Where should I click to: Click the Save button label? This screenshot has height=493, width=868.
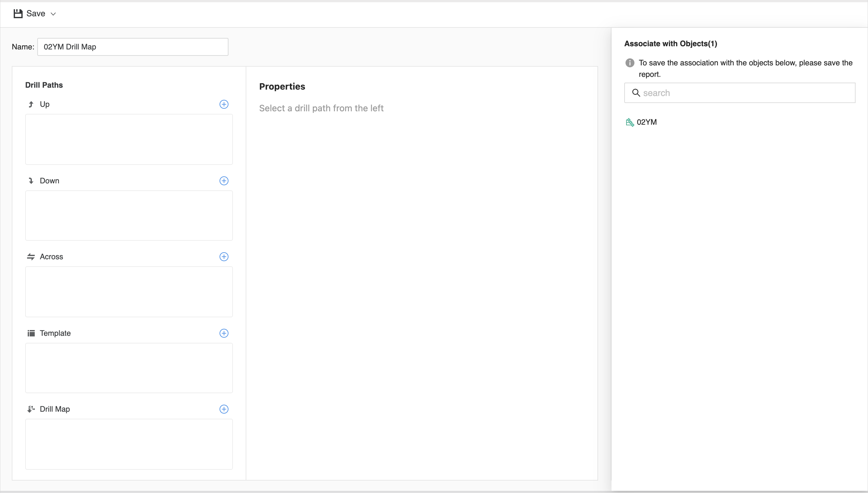36,13
